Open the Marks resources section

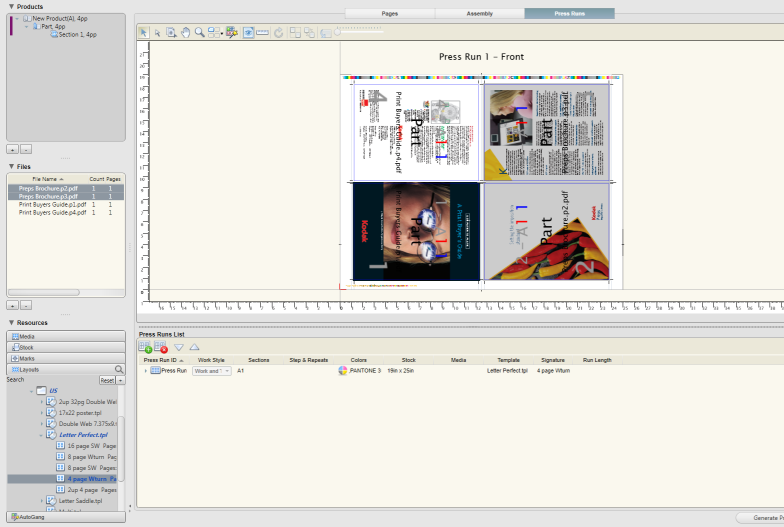coord(66,358)
